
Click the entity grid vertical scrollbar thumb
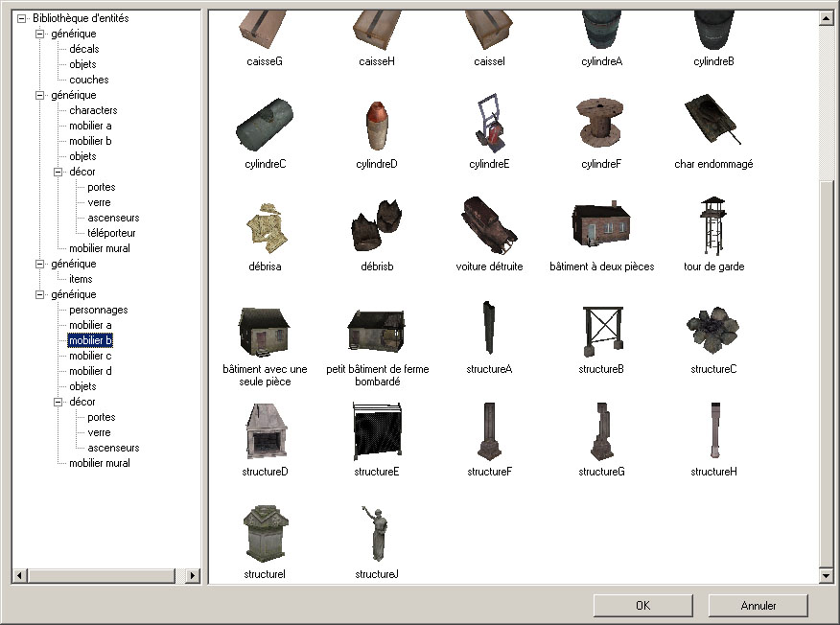(826, 375)
